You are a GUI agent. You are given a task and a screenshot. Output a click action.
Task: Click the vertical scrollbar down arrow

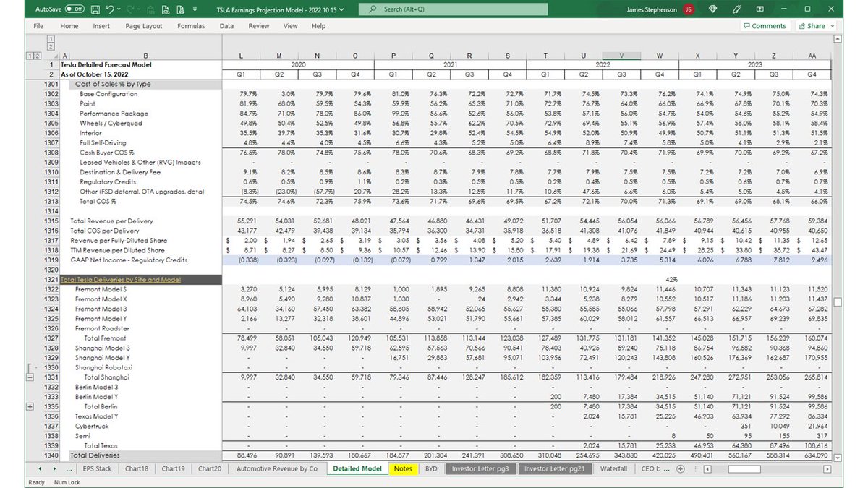click(838, 457)
